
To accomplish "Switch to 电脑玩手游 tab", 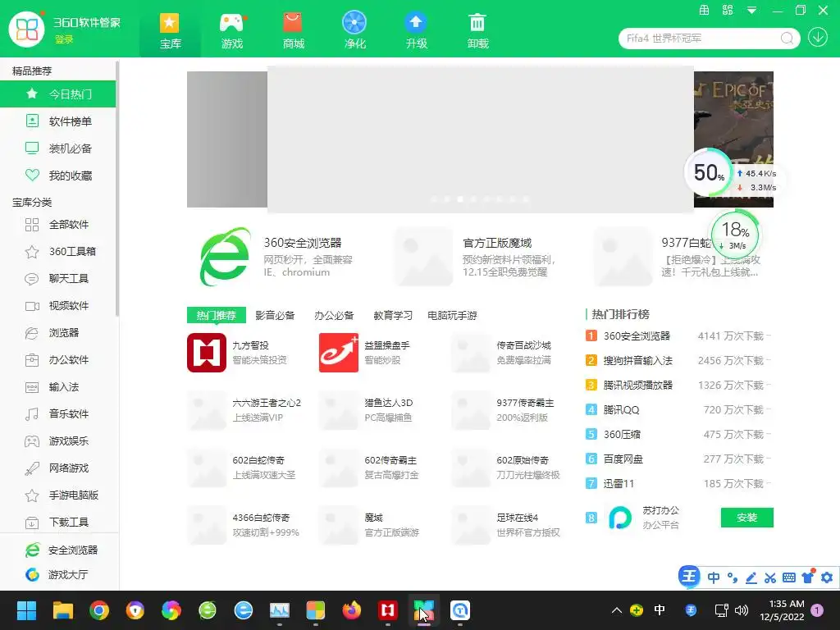I will (x=452, y=316).
